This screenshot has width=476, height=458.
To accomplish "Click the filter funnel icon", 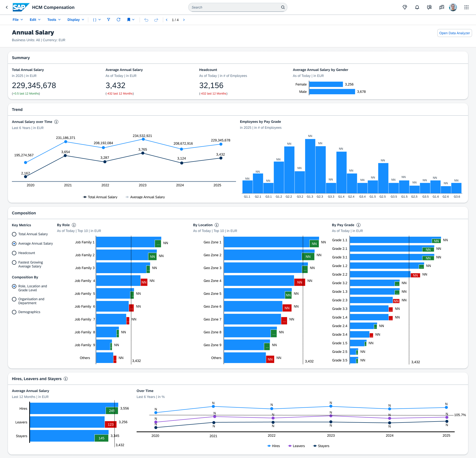I will (x=108, y=20).
